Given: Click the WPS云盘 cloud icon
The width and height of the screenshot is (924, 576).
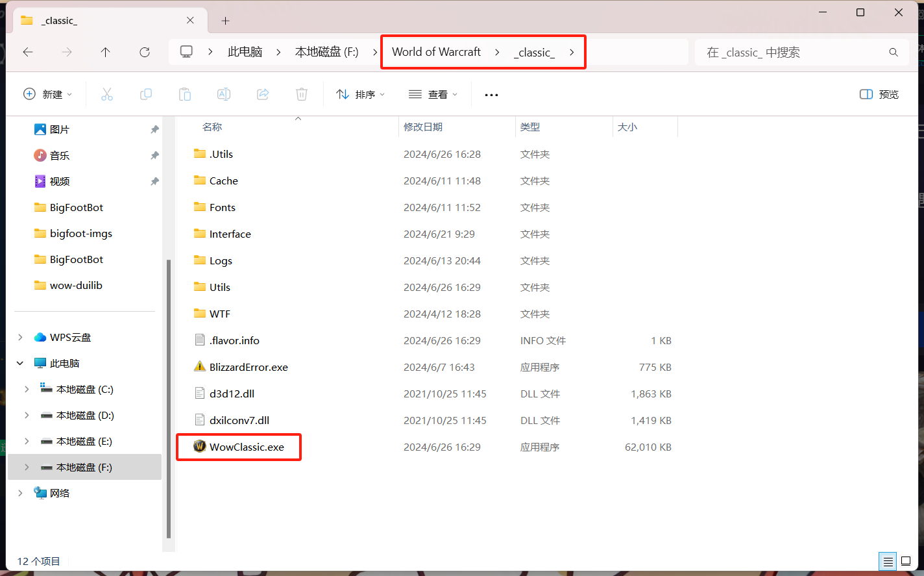Looking at the screenshot, I should click(x=40, y=337).
